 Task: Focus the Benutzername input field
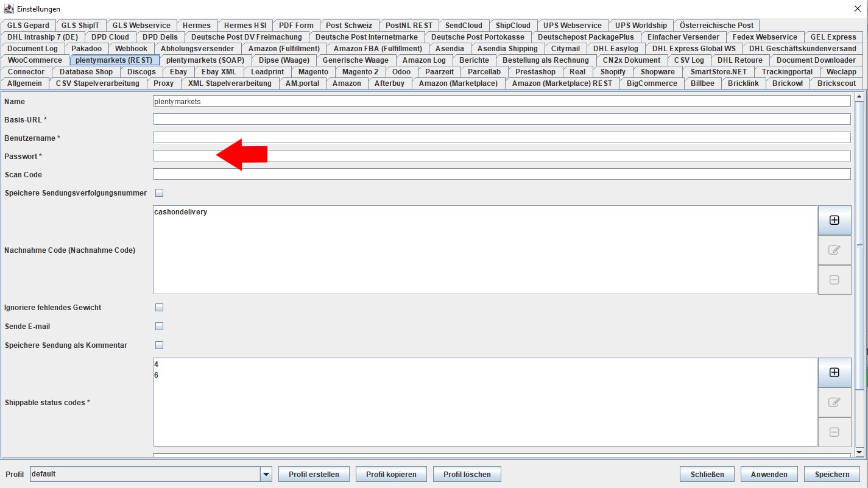click(502, 138)
